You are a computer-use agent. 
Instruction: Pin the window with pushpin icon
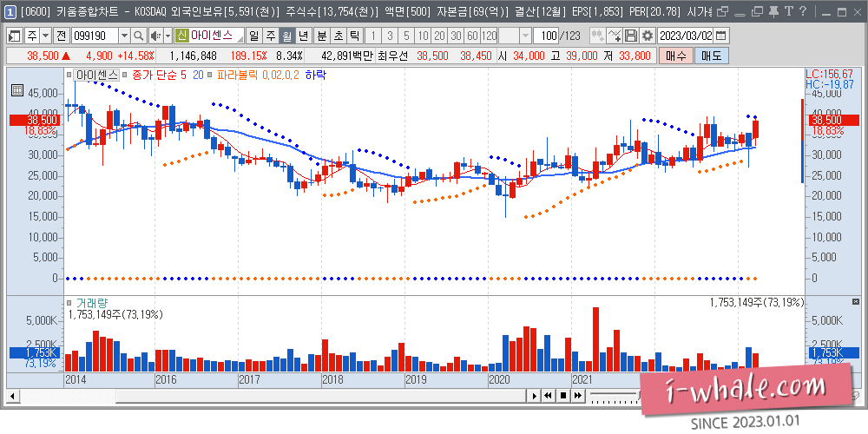(x=774, y=11)
